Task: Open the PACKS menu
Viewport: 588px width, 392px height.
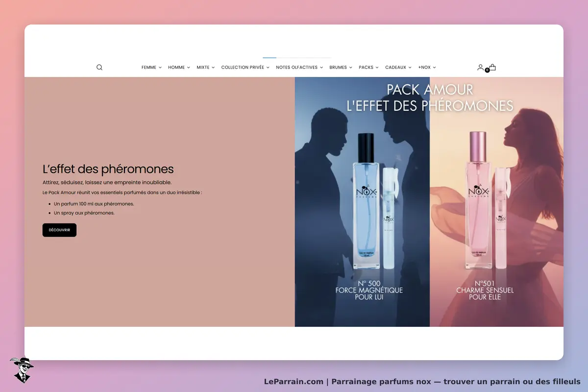Action: (x=368, y=68)
